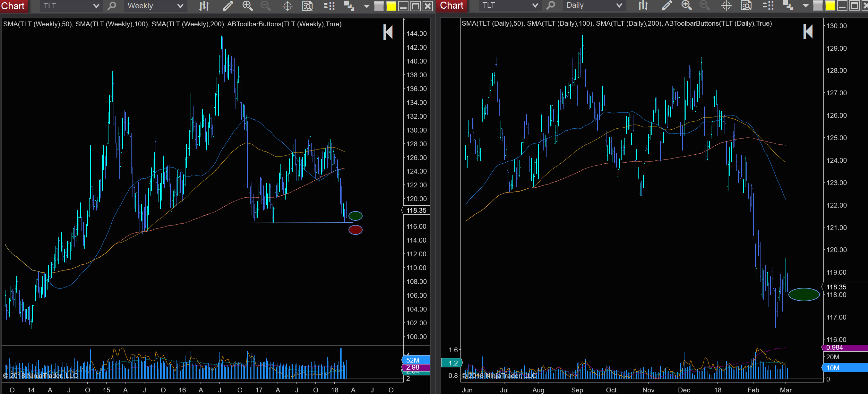Click the stacked squares icon in Weekly chart
This screenshot has height=394, width=868.
pyautogui.click(x=349, y=6)
